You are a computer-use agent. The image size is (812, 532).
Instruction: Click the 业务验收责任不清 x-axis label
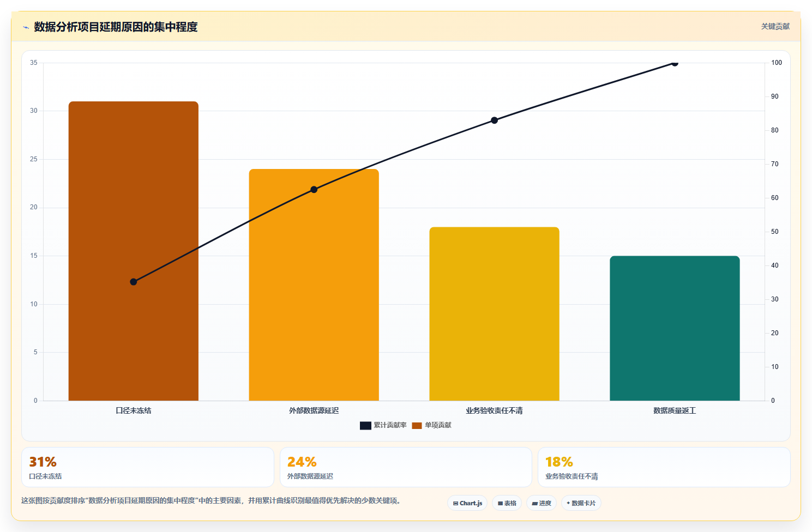click(495, 410)
